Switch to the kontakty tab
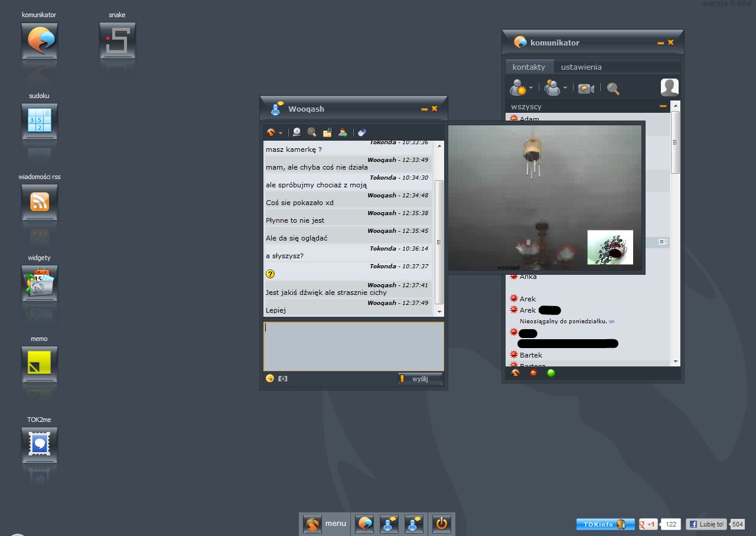 coord(529,67)
